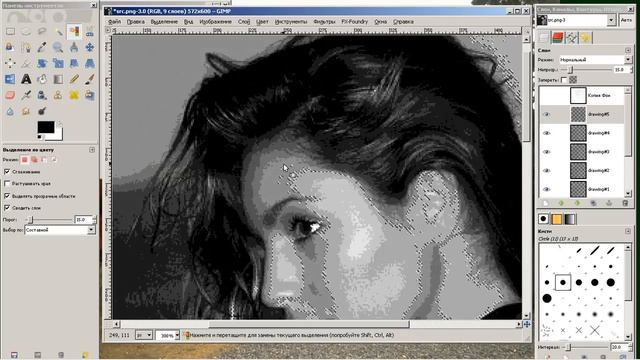This screenshot has width=640, height=360.
Task: Select the Perspective tool
Action: 90,63
